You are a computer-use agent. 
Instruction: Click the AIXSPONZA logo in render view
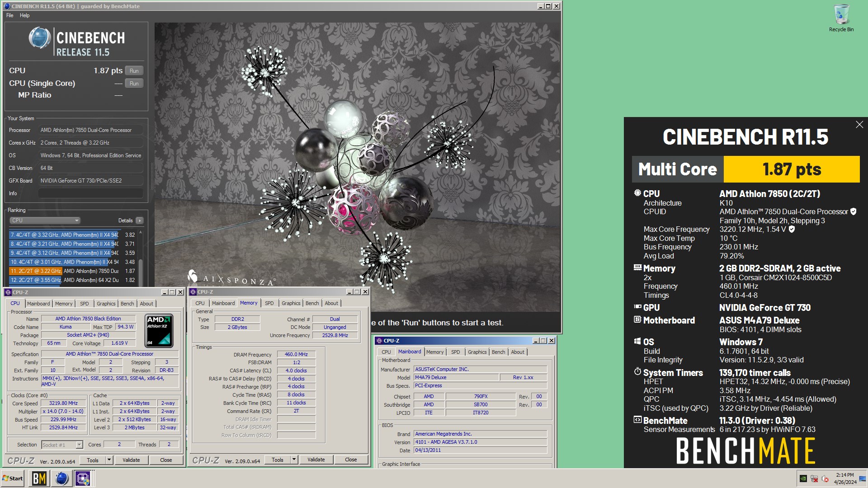point(231,278)
